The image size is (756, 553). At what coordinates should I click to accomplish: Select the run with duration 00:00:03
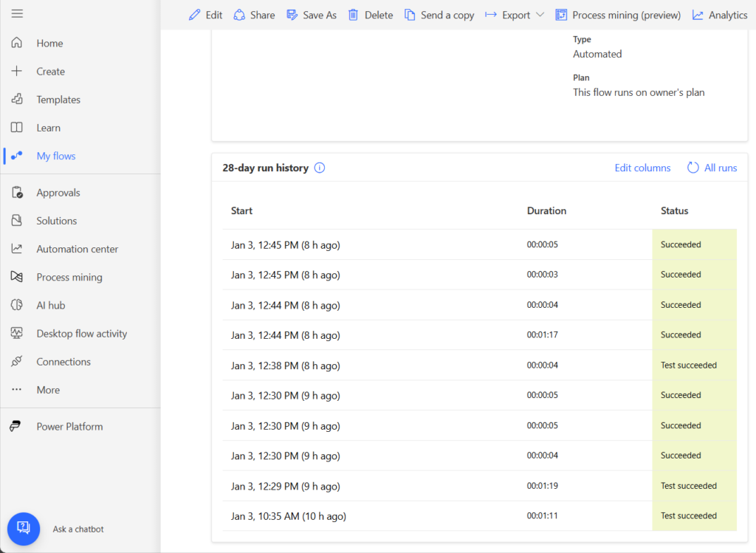click(480, 275)
